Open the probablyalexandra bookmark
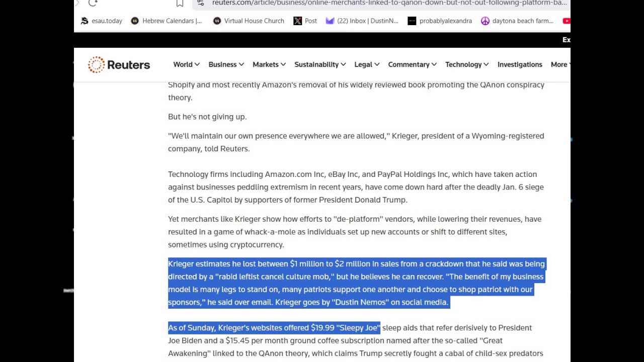Image resolution: width=644 pixels, height=362 pixels. pyautogui.click(x=440, y=21)
